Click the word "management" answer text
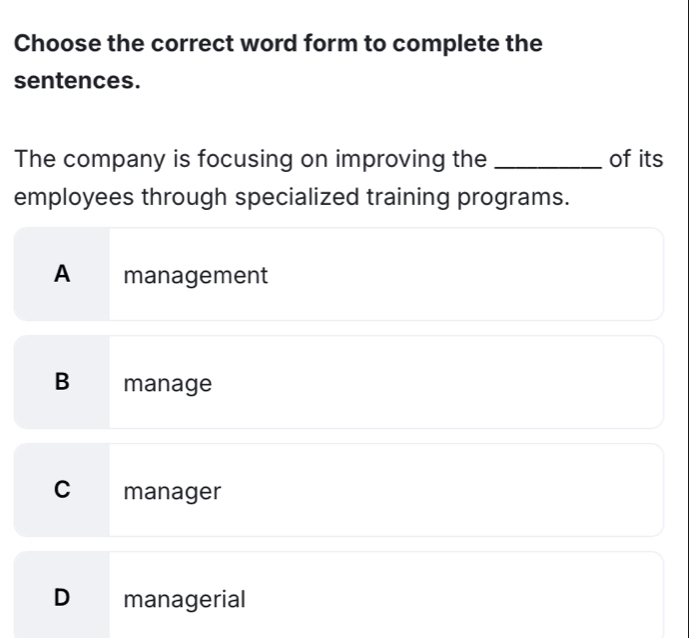 [x=196, y=275]
